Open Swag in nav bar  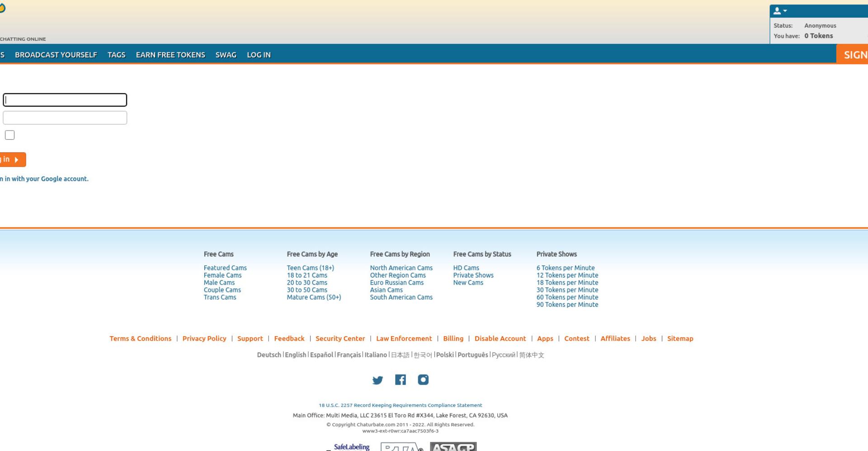coord(226,55)
